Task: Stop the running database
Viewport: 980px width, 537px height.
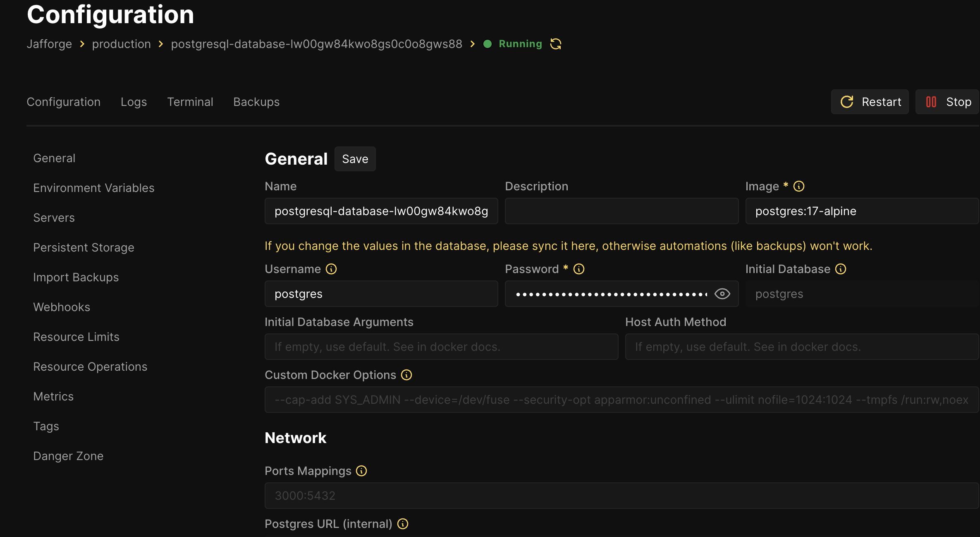Action: 947,102
